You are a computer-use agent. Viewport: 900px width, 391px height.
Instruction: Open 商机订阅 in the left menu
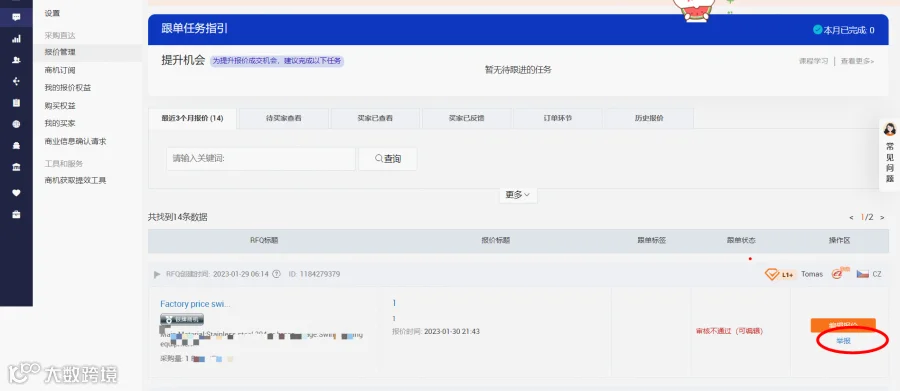pyautogui.click(x=60, y=70)
